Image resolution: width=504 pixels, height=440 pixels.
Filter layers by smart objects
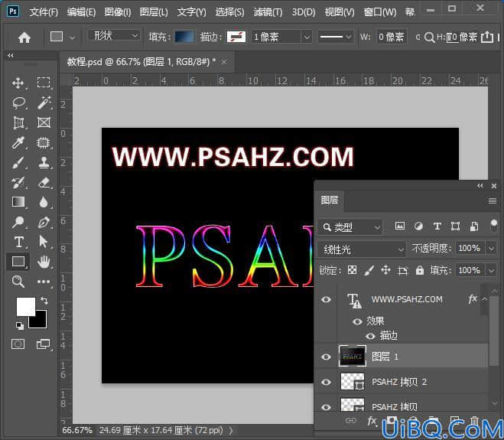[474, 227]
